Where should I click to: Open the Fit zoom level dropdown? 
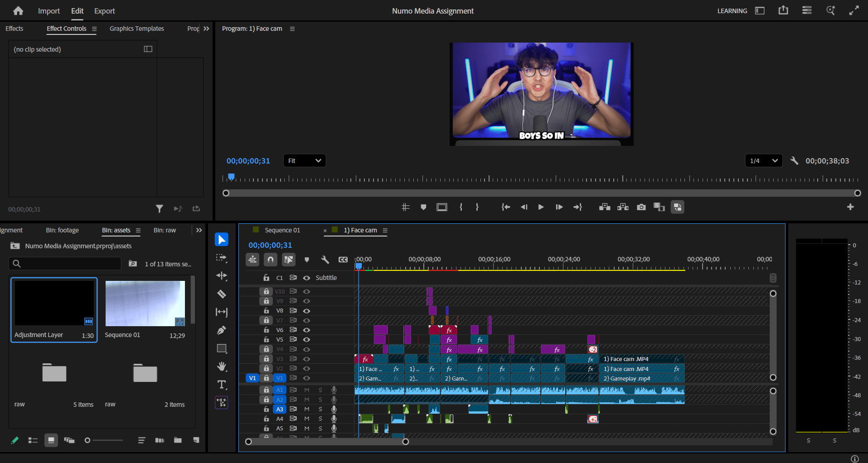[304, 161]
